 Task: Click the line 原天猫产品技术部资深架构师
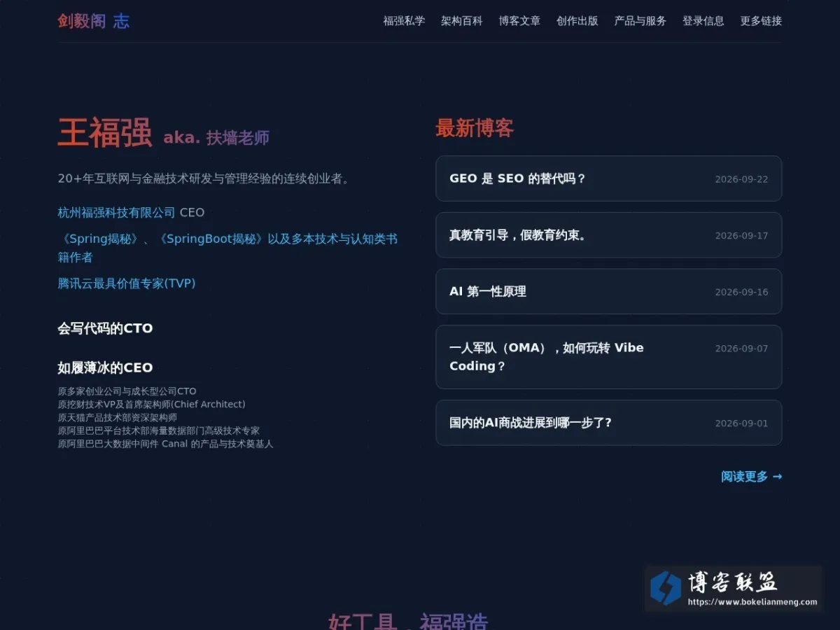click(x=117, y=418)
